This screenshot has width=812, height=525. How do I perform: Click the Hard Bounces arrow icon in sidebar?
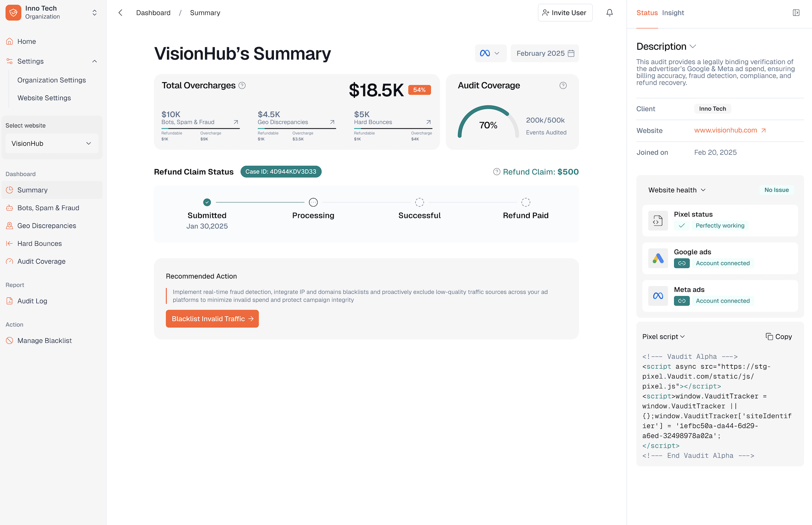[x=10, y=243]
